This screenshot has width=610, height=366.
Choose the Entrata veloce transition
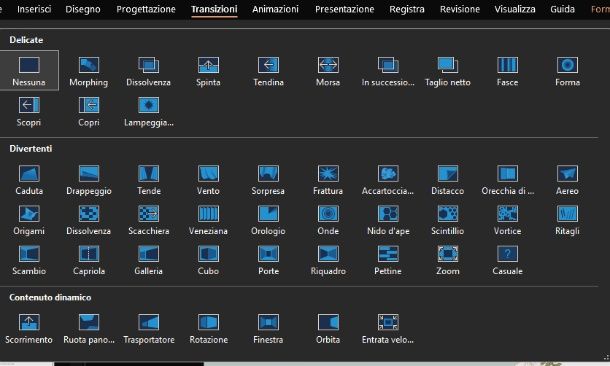coord(388,329)
